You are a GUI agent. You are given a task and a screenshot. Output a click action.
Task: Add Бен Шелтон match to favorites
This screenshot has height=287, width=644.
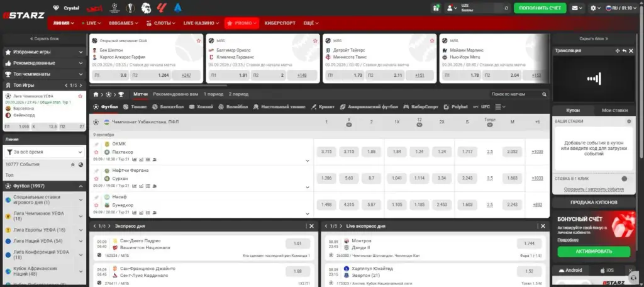199,41
